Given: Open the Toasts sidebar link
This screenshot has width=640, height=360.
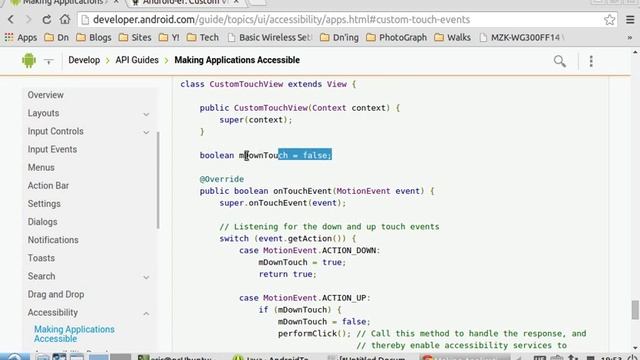Looking at the screenshot, I should (x=41, y=258).
